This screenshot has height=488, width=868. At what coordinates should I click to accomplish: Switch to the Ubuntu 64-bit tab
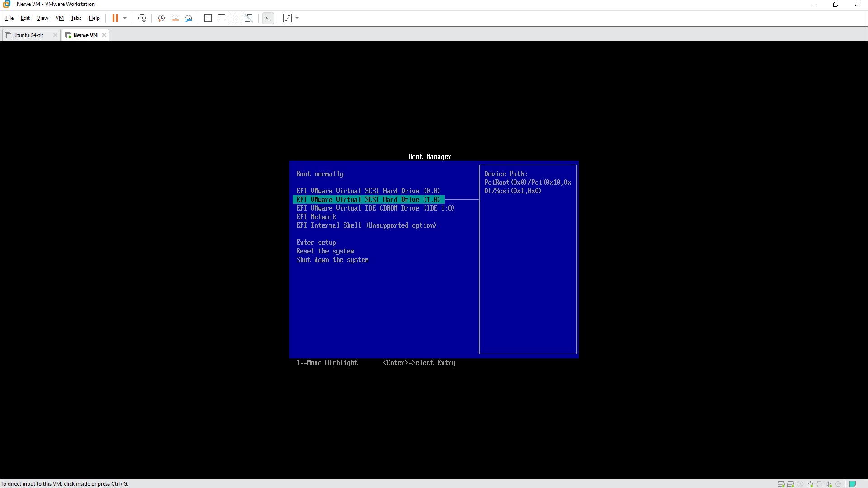(x=28, y=35)
